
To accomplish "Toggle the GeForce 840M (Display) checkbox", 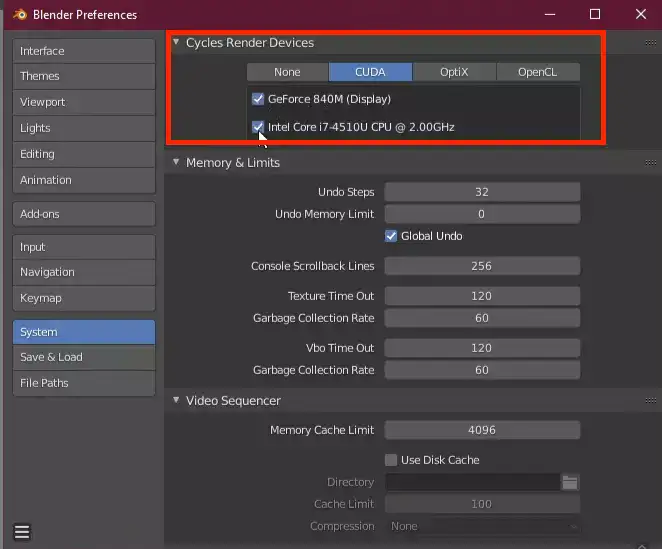I will [258, 99].
